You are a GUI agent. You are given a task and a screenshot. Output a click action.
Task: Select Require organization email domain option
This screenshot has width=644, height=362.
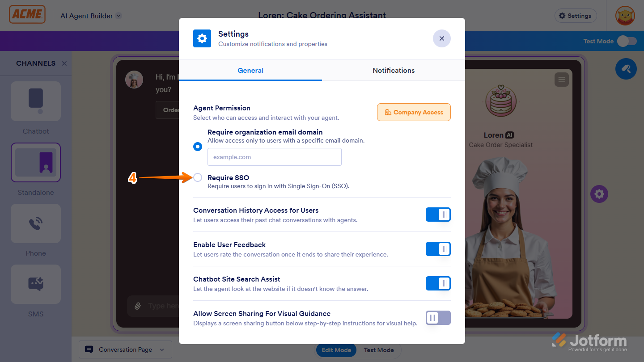tap(198, 147)
